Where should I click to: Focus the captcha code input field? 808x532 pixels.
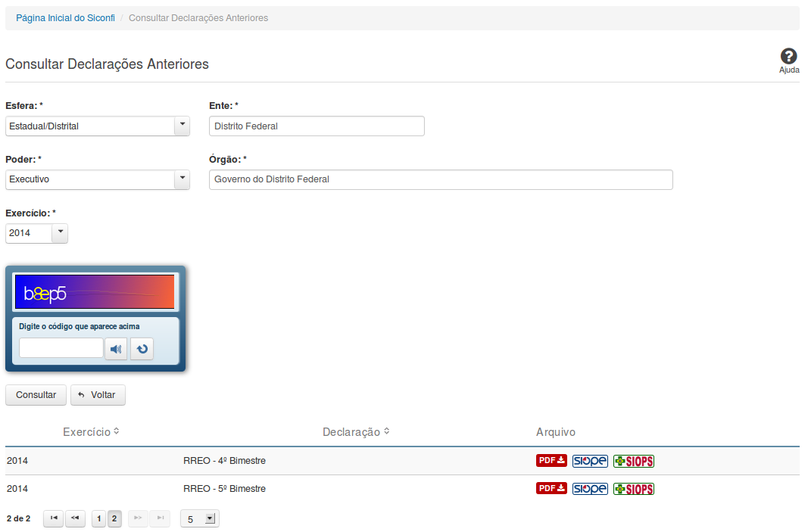(x=61, y=348)
